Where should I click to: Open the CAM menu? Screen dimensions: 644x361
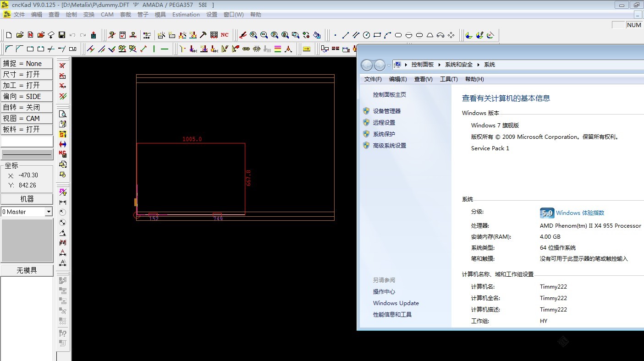[107, 15]
